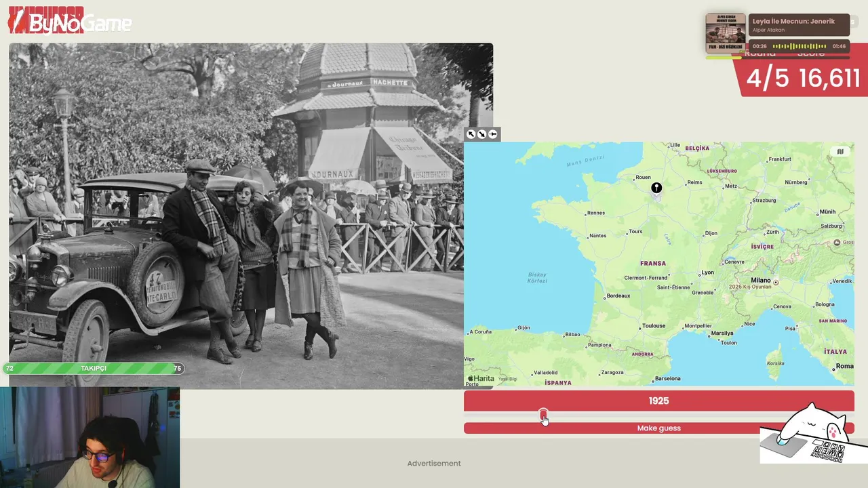The height and width of the screenshot is (488, 868).
Task: Click Lyon on the map
Action: [707, 272]
